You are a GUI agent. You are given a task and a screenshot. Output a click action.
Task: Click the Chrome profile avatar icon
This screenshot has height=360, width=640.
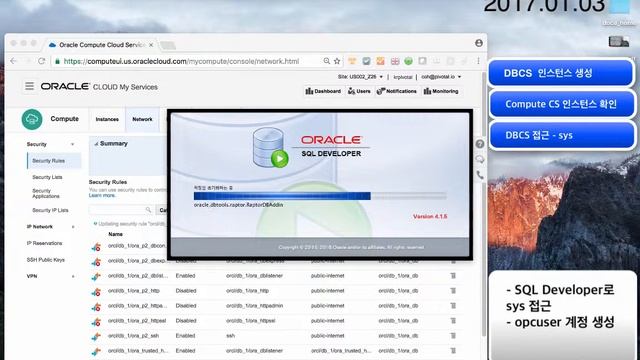tap(479, 43)
